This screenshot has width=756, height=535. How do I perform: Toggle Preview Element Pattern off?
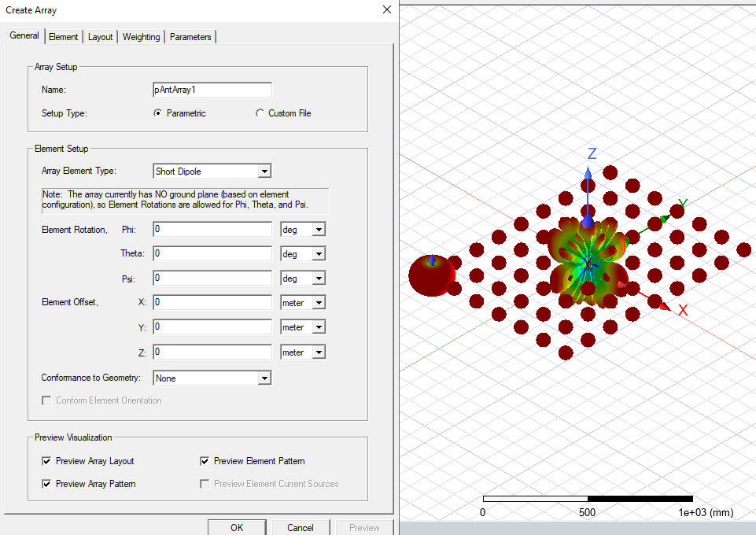[205, 461]
